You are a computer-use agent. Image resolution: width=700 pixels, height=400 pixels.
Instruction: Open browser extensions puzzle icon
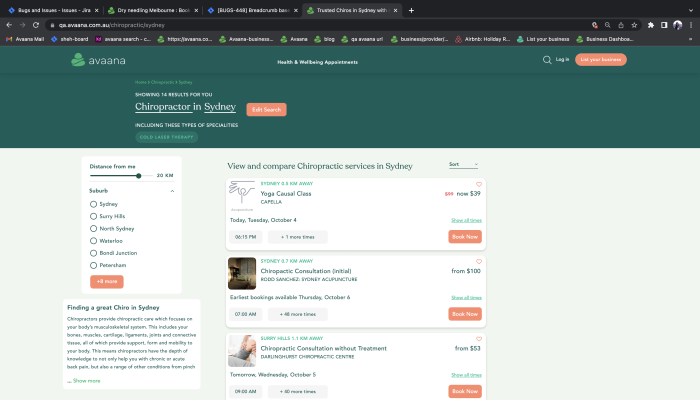[651, 25]
